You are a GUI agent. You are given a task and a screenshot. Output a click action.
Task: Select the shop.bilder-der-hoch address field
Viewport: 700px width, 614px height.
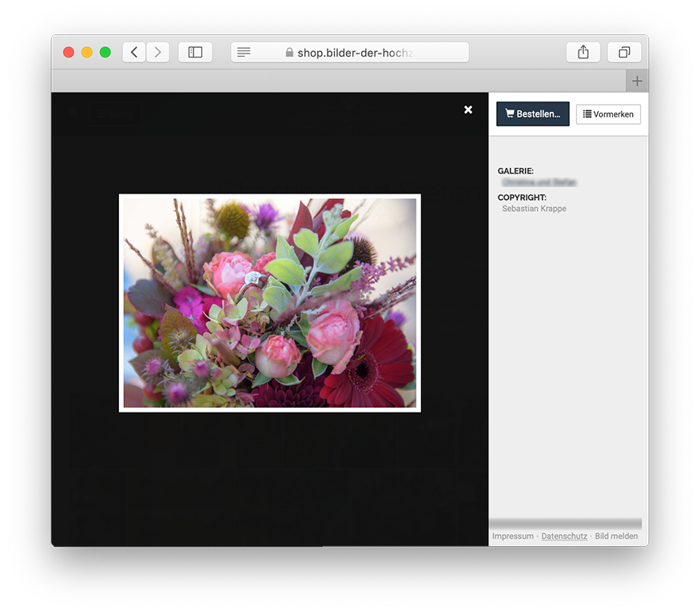click(350, 53)
